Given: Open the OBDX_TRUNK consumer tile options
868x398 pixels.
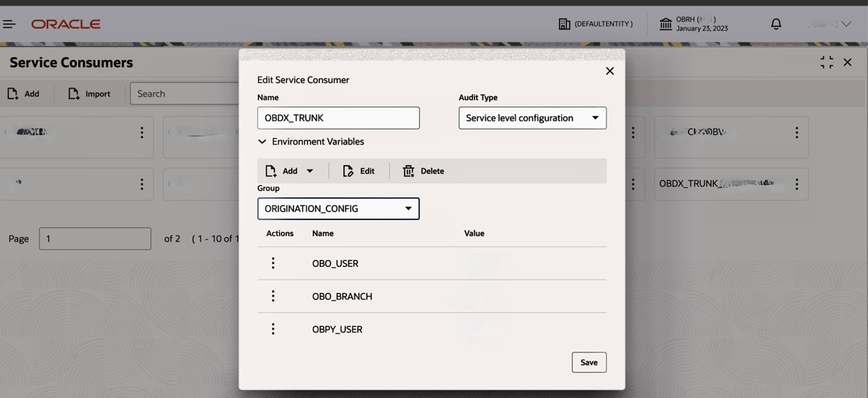Looking at the screenshot, I should point(797,184).
